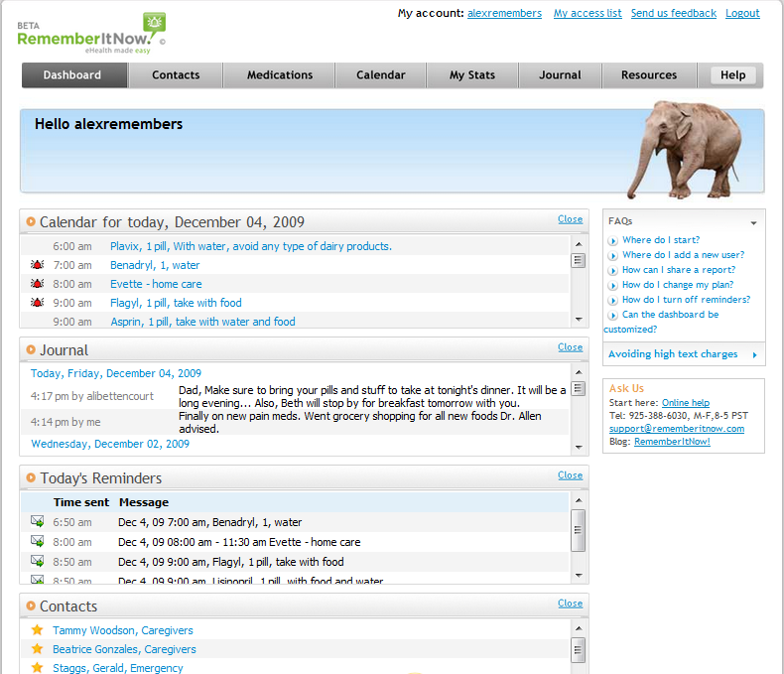The image size is (784, 674).
Task: Click the Help button in the nav bar
Action: 732,75
